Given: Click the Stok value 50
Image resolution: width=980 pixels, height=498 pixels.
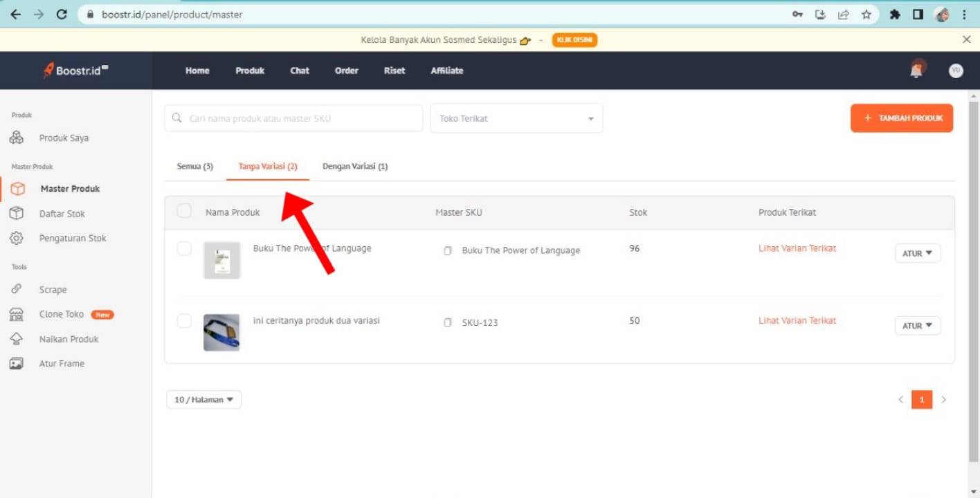Looking at the screenshot, I should (x=635, y=320).
